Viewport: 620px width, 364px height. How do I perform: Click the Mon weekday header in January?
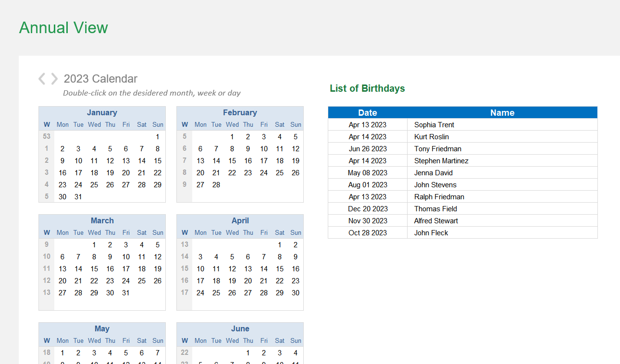tap(62, 124)
